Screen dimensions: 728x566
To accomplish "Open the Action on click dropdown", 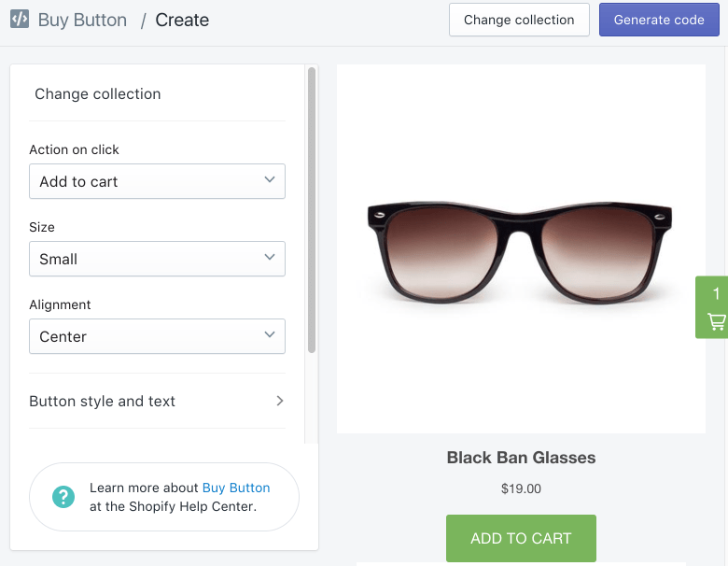I will click(157, 181).
